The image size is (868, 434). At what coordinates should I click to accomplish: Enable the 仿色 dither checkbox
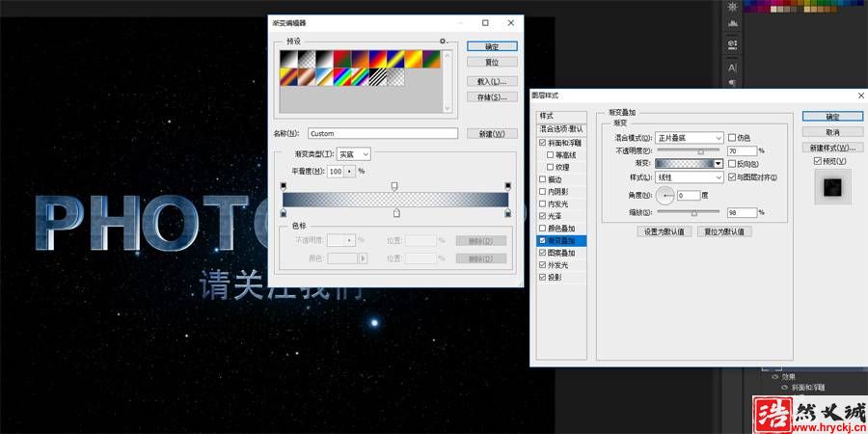[732, 137]
